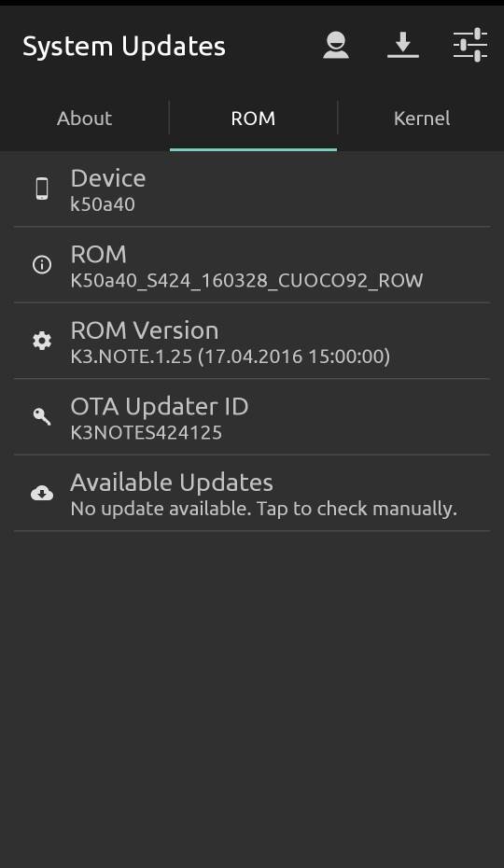Select the K3.NOTE.1.25 version text
Screen dimensions: 504x868
click(x=132, y=356)
